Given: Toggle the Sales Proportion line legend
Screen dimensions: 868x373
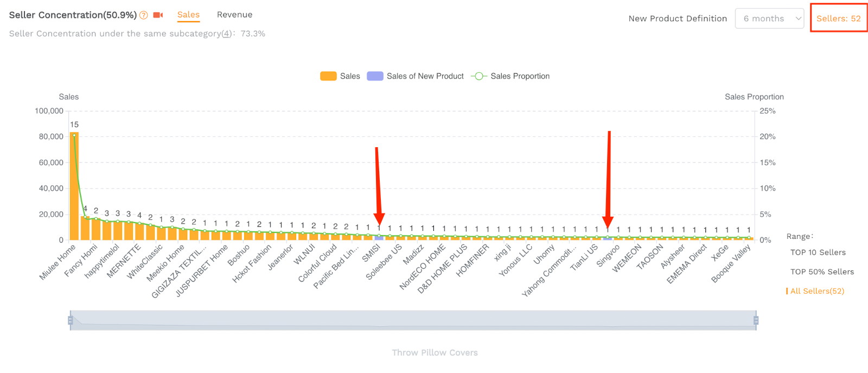Looking at the screenshot, I should click(x=510, y=76).
